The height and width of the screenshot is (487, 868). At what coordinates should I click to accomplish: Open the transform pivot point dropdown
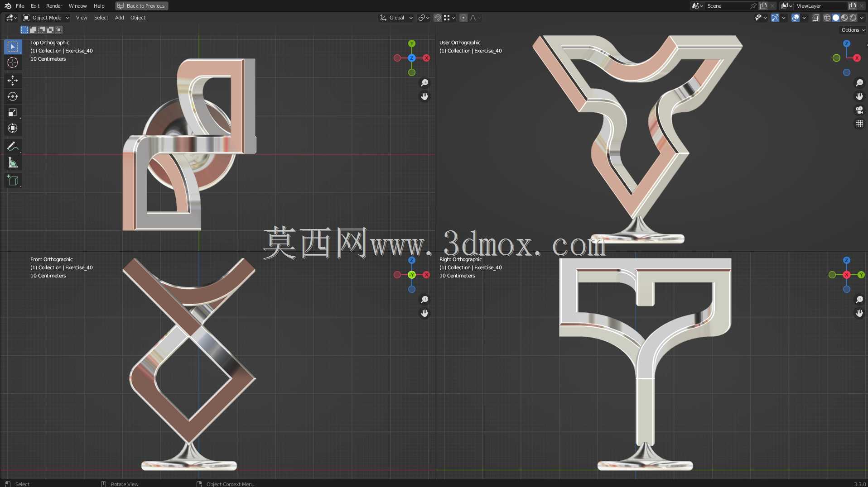pos(424,18)
